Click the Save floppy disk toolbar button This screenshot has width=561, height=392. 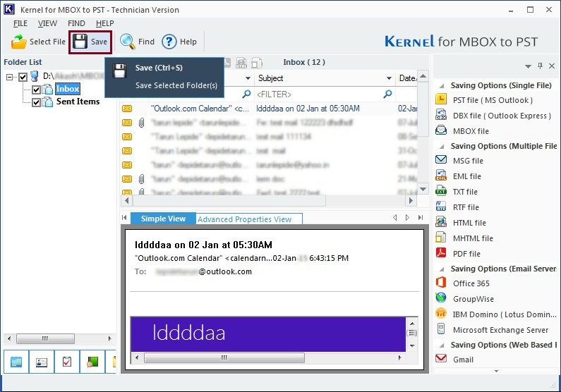tap(90, 42)
